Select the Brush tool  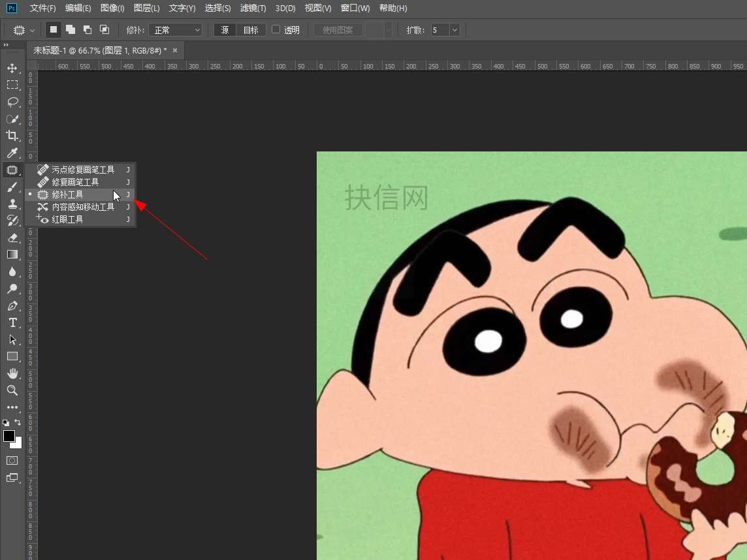click(12, 187)
